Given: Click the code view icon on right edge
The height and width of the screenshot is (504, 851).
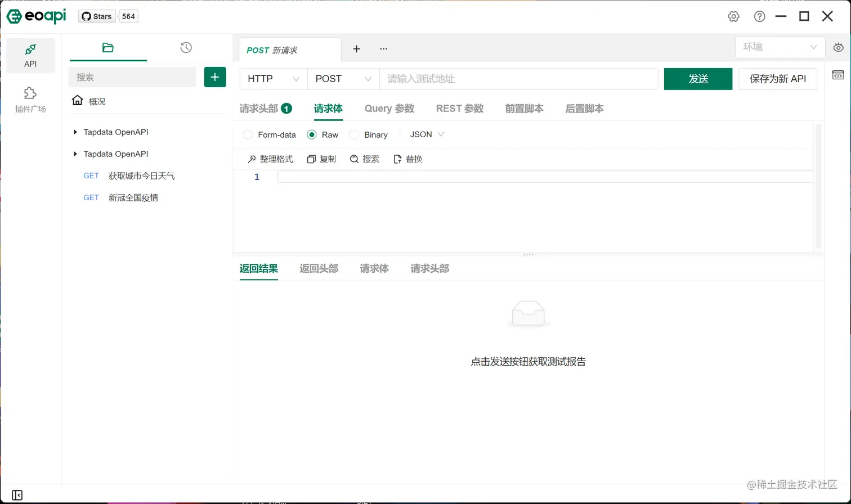Looking at the screenshot, I should (839, 74).
